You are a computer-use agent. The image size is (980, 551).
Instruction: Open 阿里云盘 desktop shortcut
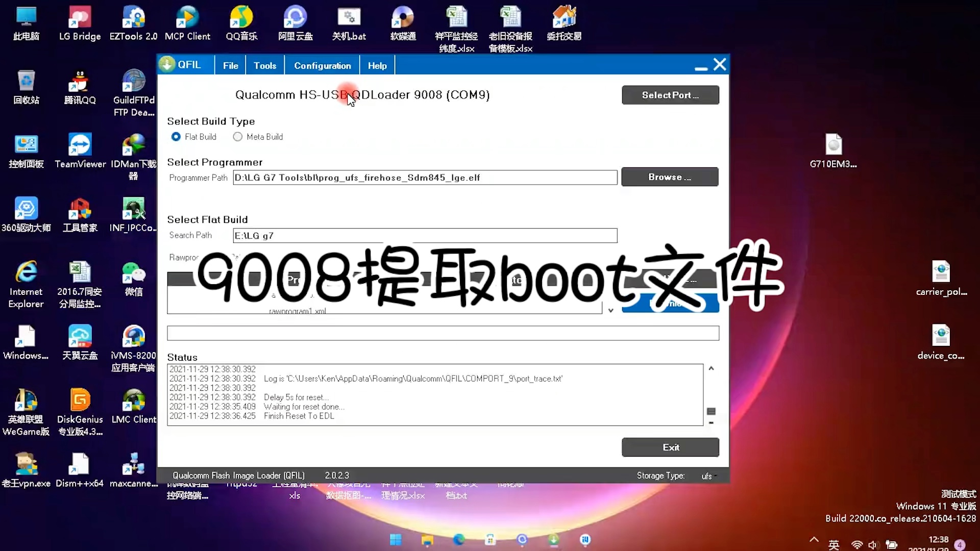pyautogui.click(x=295, y=23)
